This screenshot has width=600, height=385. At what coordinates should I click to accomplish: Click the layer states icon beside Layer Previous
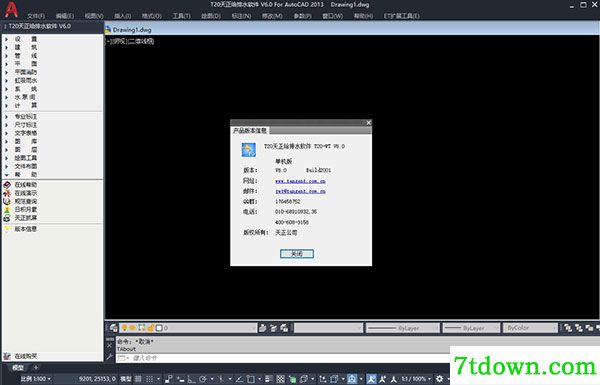pyautogui.click(x=284, y=328)
